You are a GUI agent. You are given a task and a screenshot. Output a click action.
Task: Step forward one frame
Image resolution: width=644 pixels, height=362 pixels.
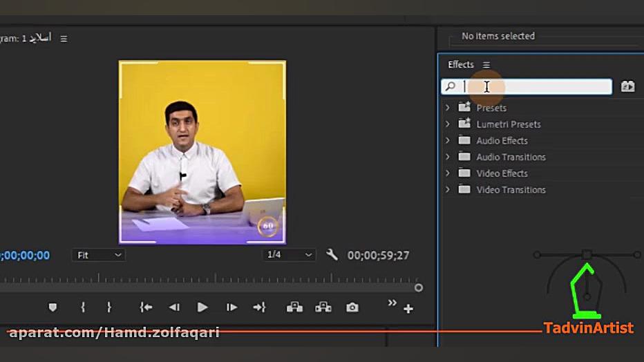pos(231,307)
